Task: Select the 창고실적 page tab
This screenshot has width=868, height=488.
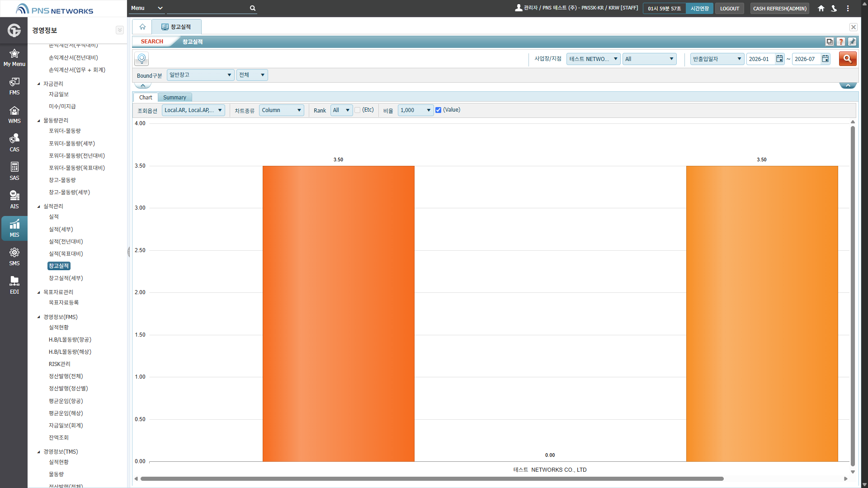Action: point(177,27)
